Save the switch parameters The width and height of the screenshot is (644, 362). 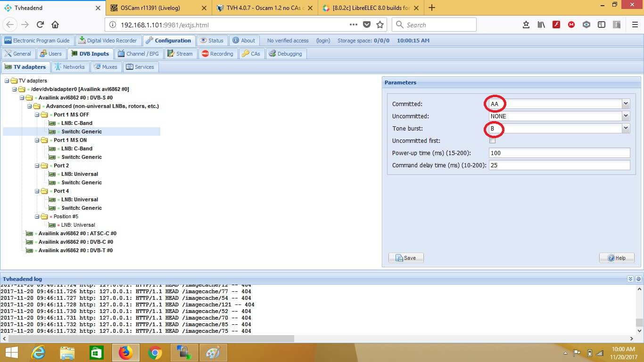coord(406,258)
